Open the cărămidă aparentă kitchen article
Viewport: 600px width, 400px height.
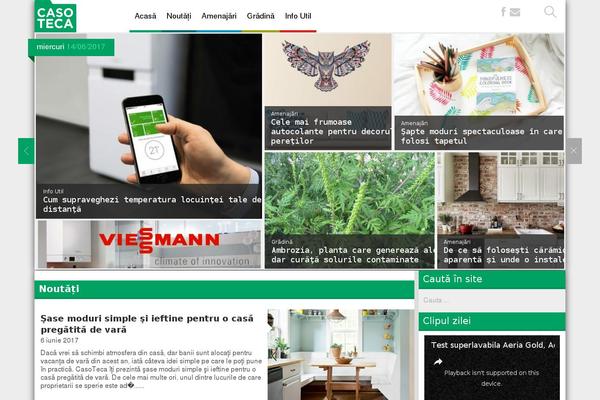(x=501, y=210)
